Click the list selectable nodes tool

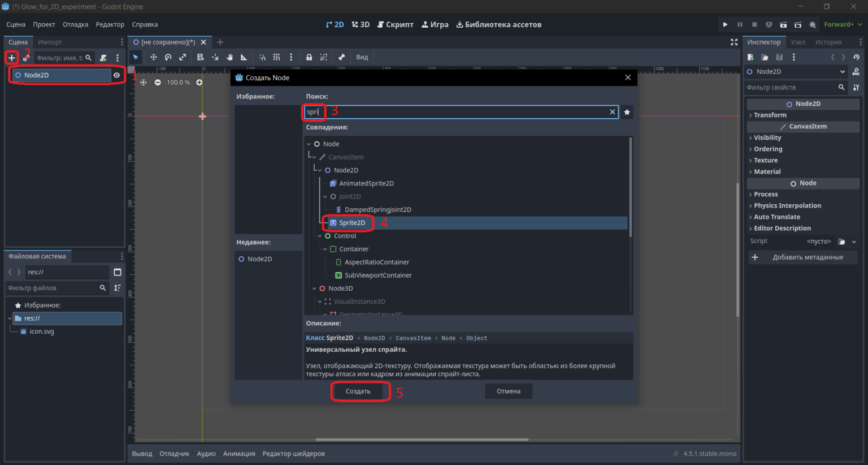(200, 57)
